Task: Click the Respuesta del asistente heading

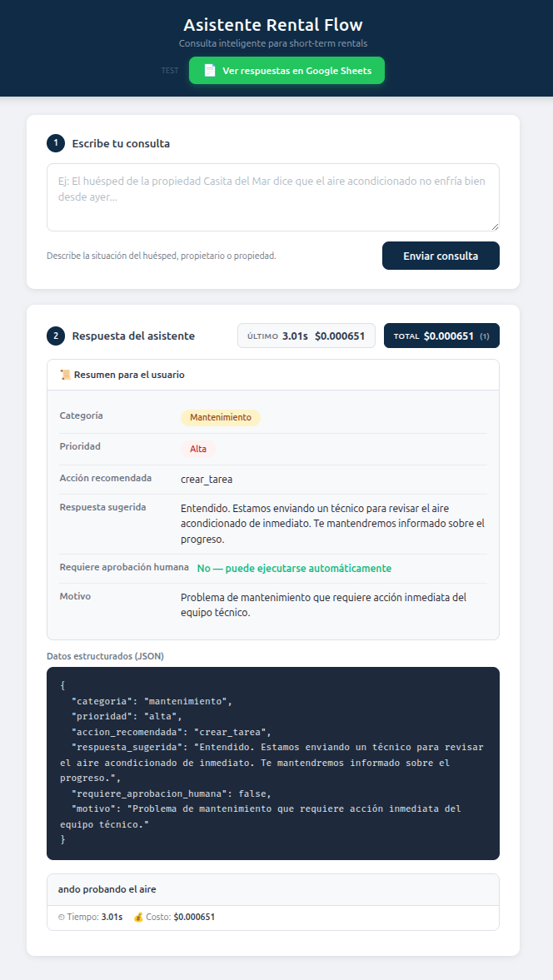Action: click(x=133, y=336)
